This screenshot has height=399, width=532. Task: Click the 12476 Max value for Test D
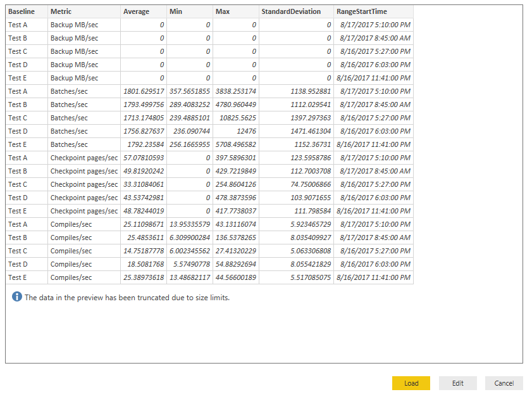pos(245,131)
